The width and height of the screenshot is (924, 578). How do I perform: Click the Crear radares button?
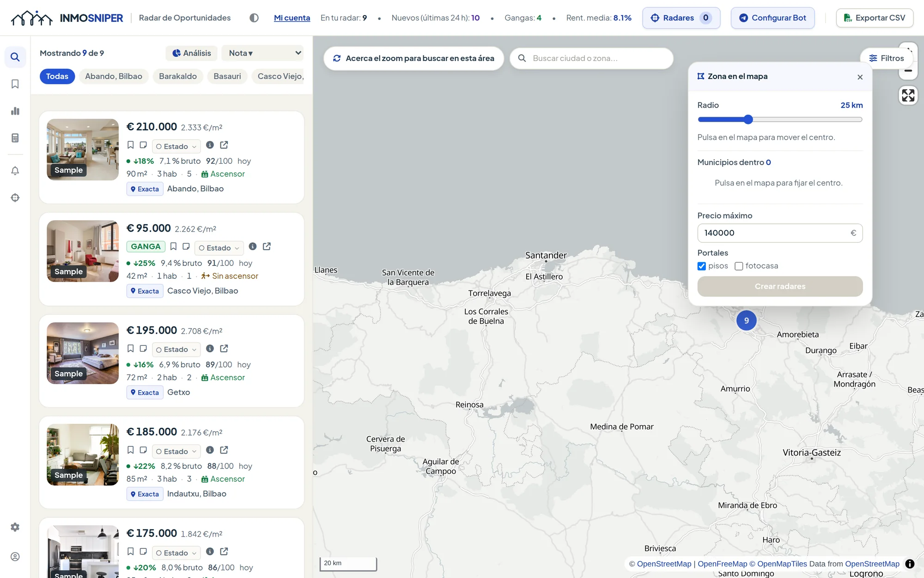[x=780, y=287]
